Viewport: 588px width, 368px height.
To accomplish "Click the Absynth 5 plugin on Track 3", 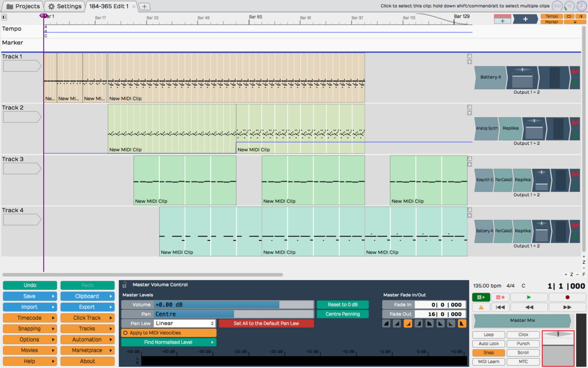I will coord(484,180).
